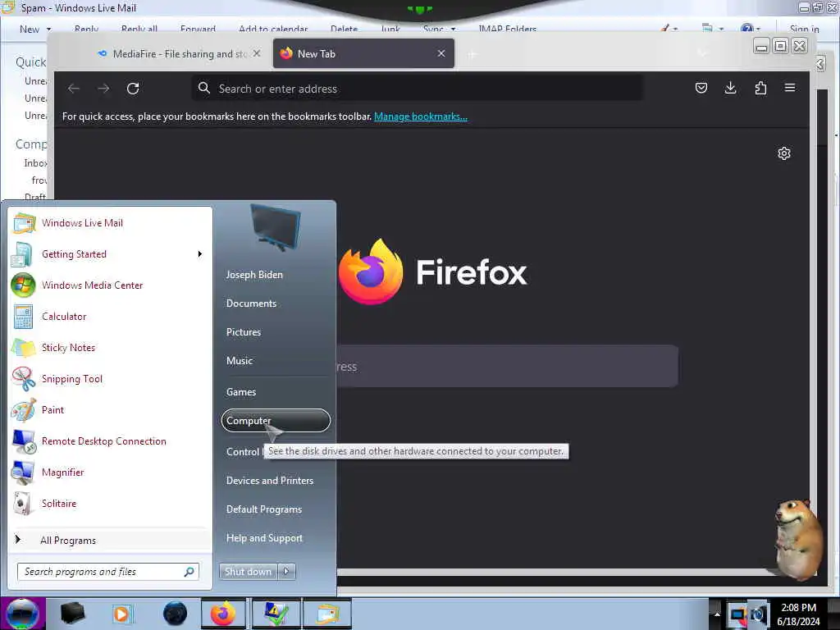Screen dimensions: 840x630
Task: Open Pocket save icon in Firefox
Action: [x=701, y=88]
